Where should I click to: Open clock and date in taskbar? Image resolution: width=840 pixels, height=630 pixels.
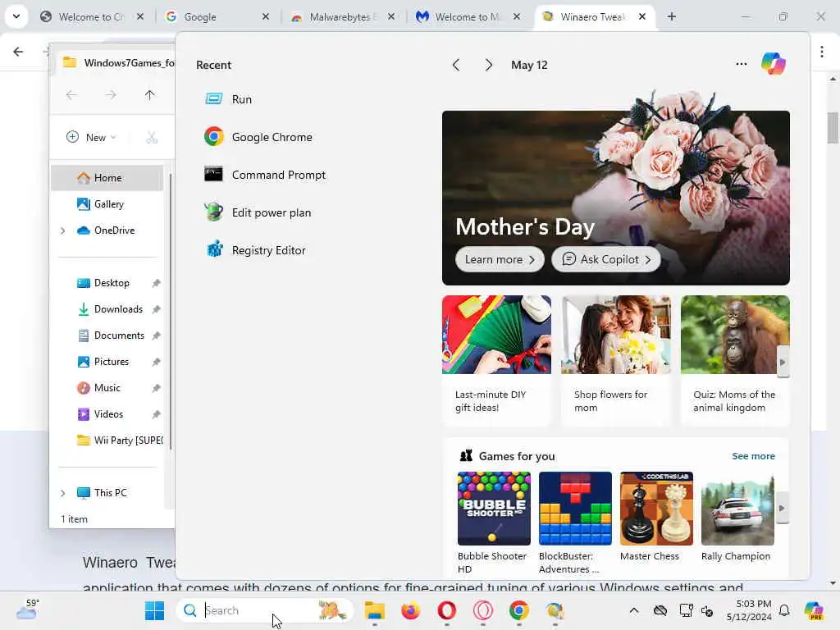point(749,610)
